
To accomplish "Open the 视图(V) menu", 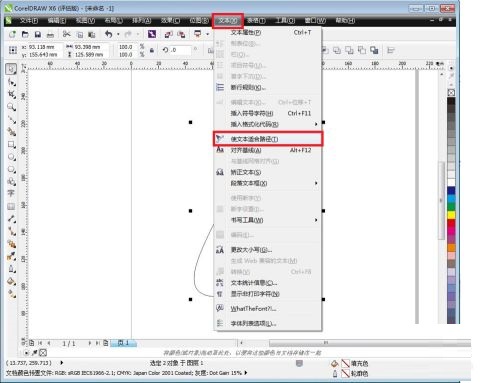I will (85, 21).
